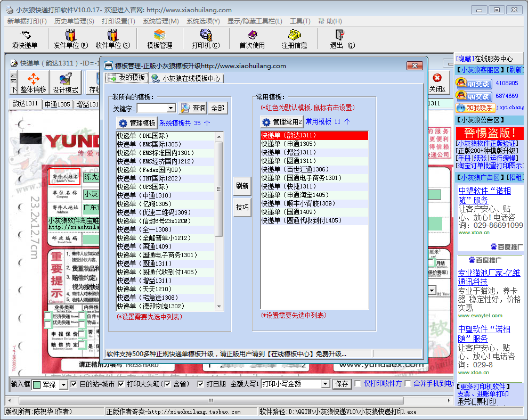Expand the 关键字 keyword dropdown
The width and height of the screenshot is (528, 420).
click(170, 108)
